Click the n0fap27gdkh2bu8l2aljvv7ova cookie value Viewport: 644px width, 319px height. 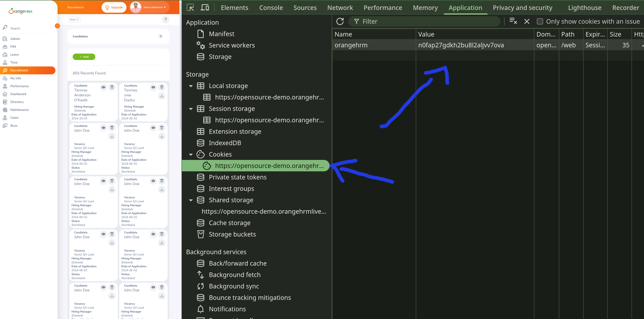click(461, 45)
